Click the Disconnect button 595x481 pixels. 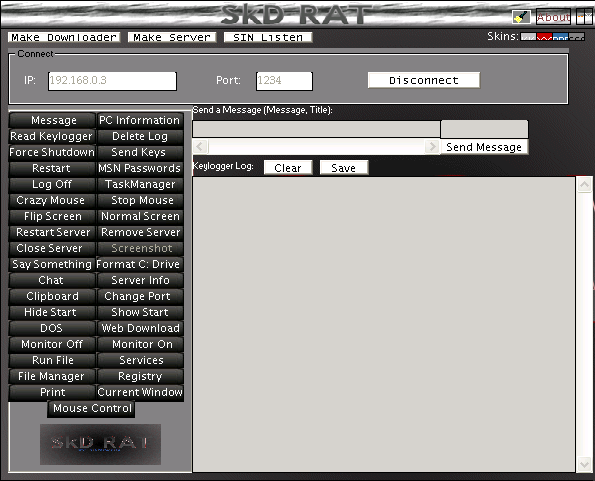click(x=424, y=80)
